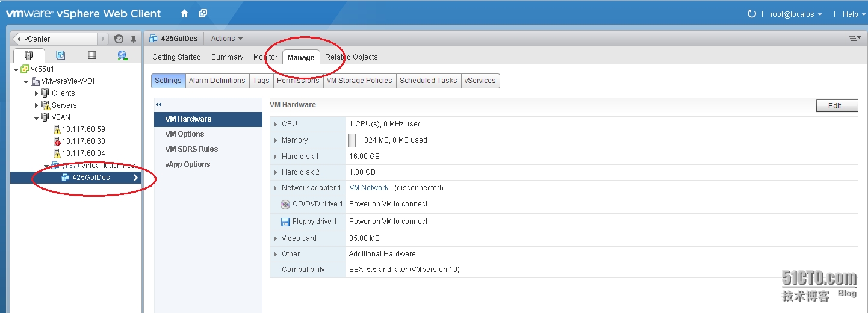Select the vServices sub-tab
Image resolution: width=868 pixels, height=313 pixels.
[480, 81]
